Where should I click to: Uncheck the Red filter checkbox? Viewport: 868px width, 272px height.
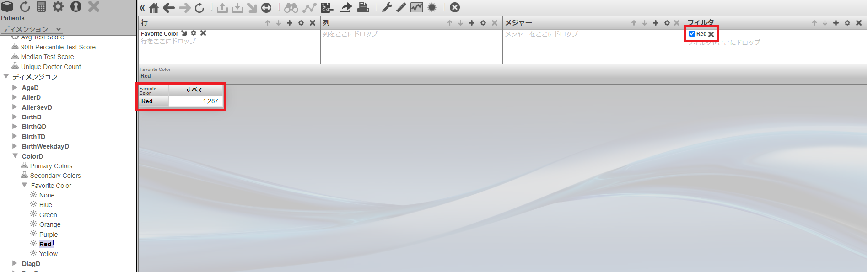tap(692, 34)
